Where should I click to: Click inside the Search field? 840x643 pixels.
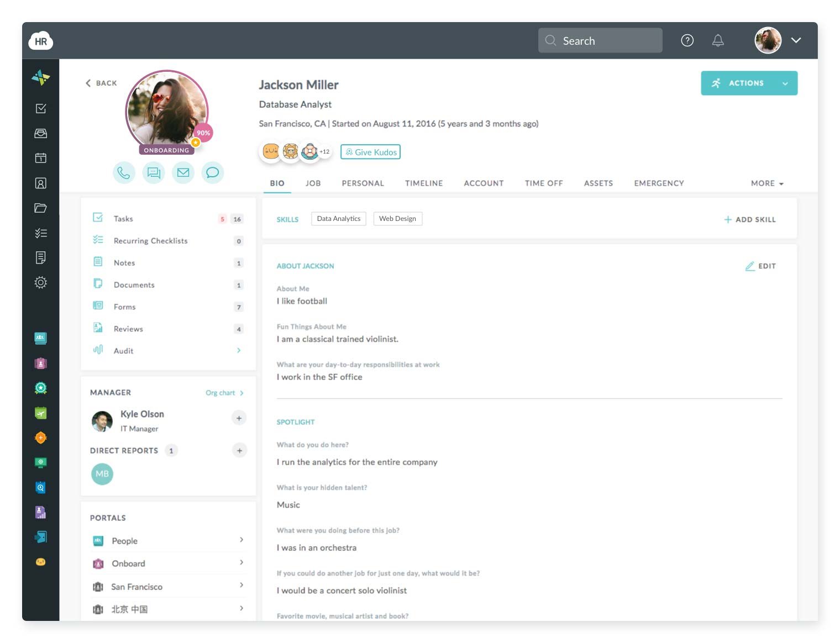coord(600,40)
